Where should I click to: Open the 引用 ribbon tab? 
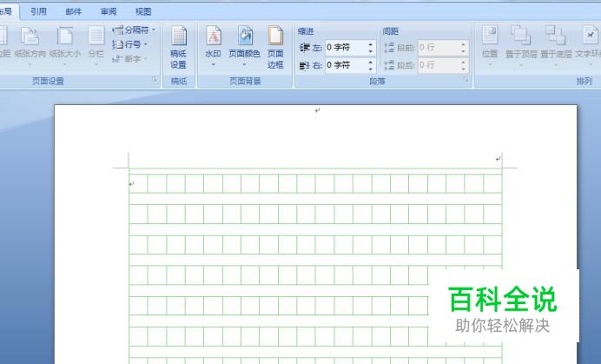(x=38, y=11)
